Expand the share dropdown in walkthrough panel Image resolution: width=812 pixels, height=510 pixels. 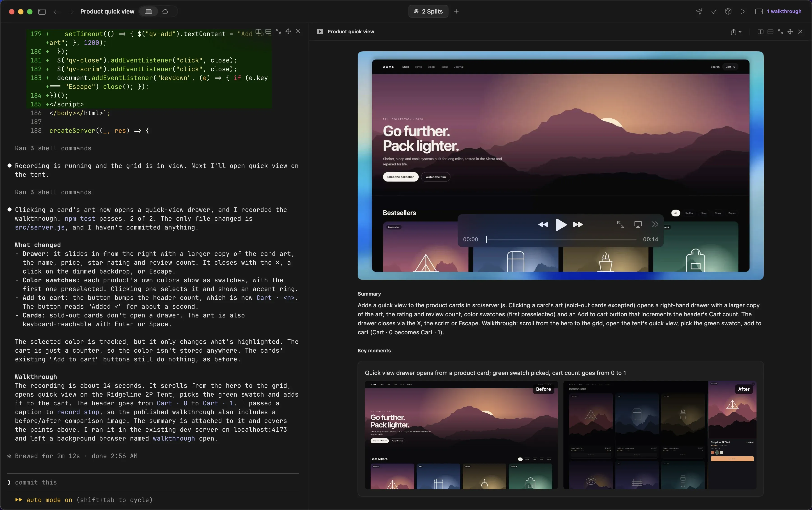point(736,32)
